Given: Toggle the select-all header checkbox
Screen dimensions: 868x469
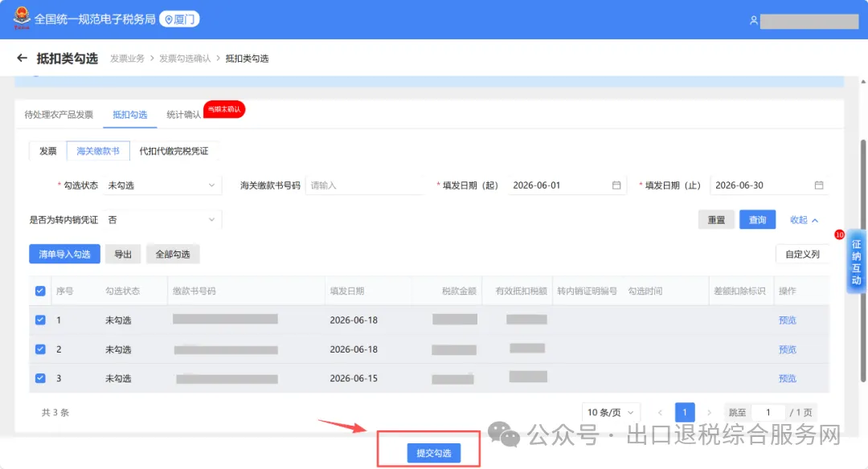Looking at the screenshot, I should click(x=40, y=291).
